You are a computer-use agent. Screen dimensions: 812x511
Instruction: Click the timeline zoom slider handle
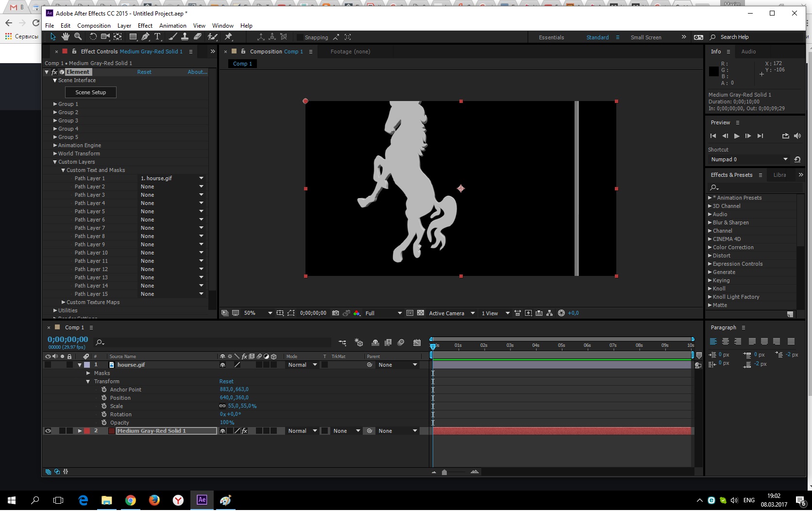(x=444, y=472)
